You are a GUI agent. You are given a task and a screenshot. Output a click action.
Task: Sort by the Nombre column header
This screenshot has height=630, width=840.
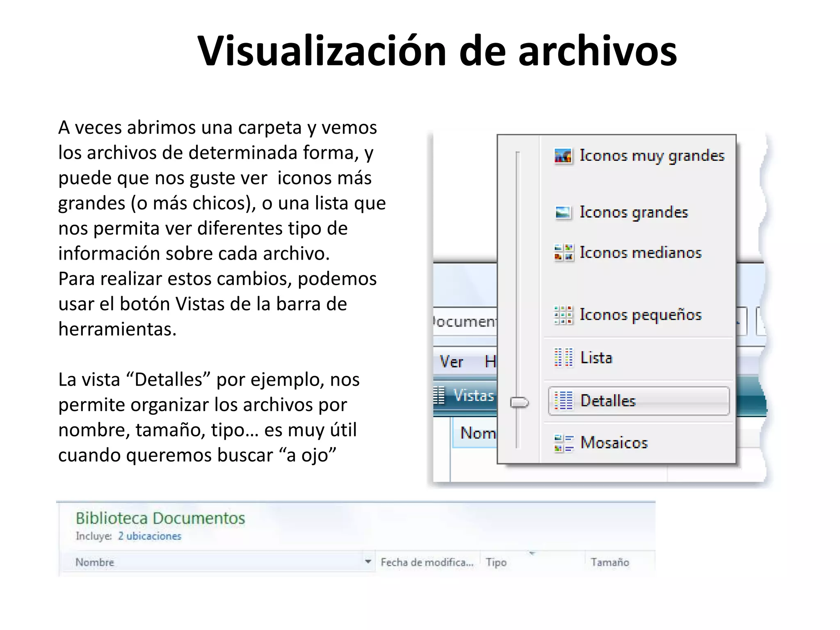[x=218, y=562]
